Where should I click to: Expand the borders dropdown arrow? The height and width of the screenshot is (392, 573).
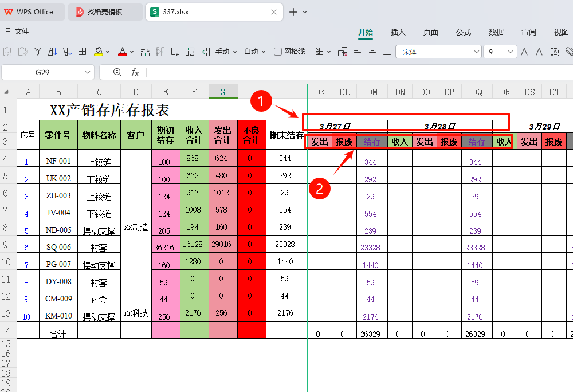click(329, 52)
